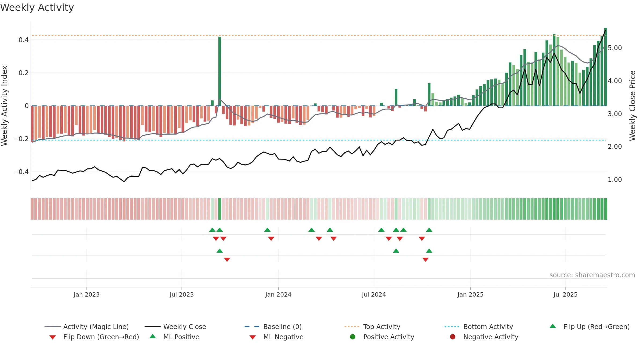Click the Jul 2023 x-axis label
The height and width of the screenshot is (362, 644).
click(x=182, y=295)
